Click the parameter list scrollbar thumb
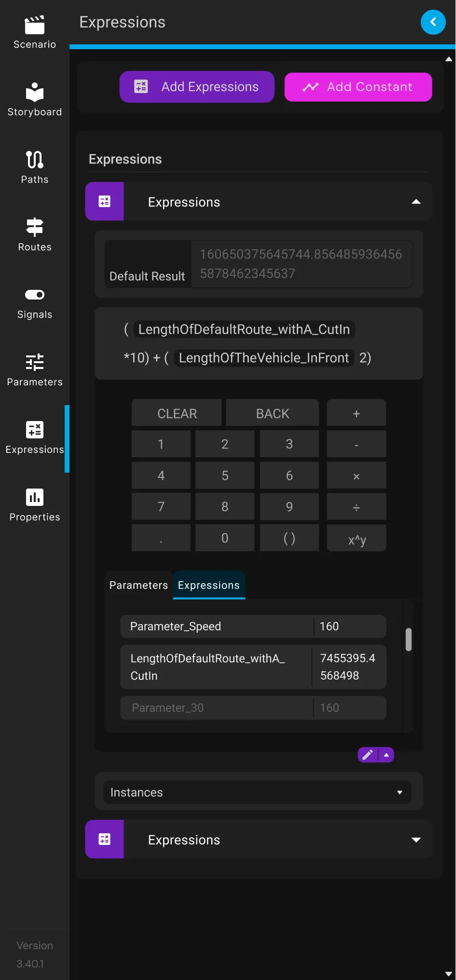 tap(409, 640)
